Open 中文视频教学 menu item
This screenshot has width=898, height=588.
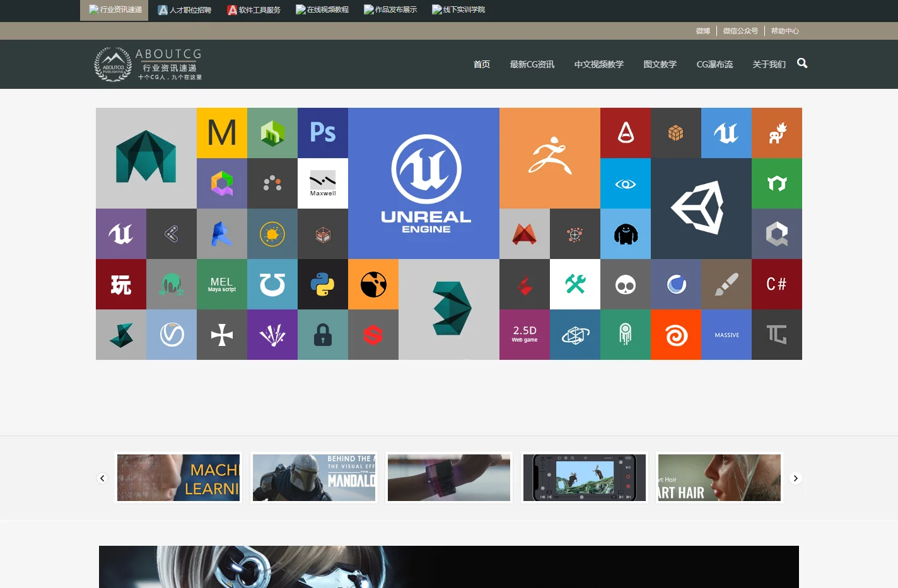pos(599,64)
